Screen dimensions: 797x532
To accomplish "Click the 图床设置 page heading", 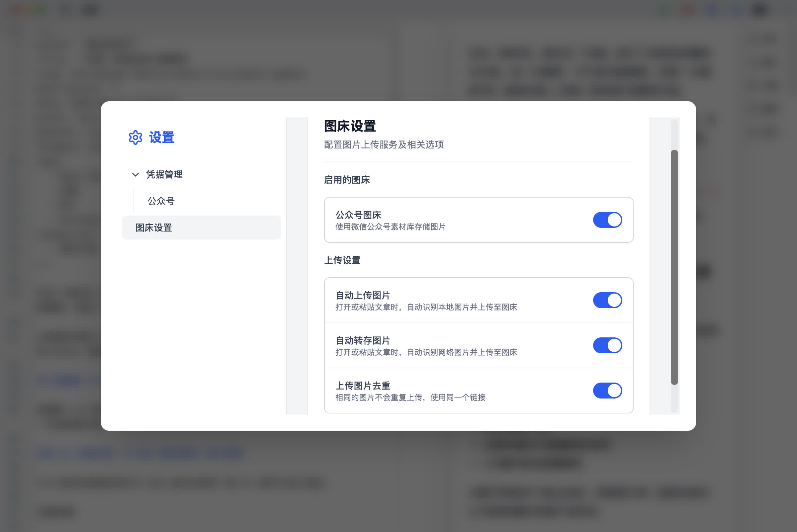I will tap(350, 126).
